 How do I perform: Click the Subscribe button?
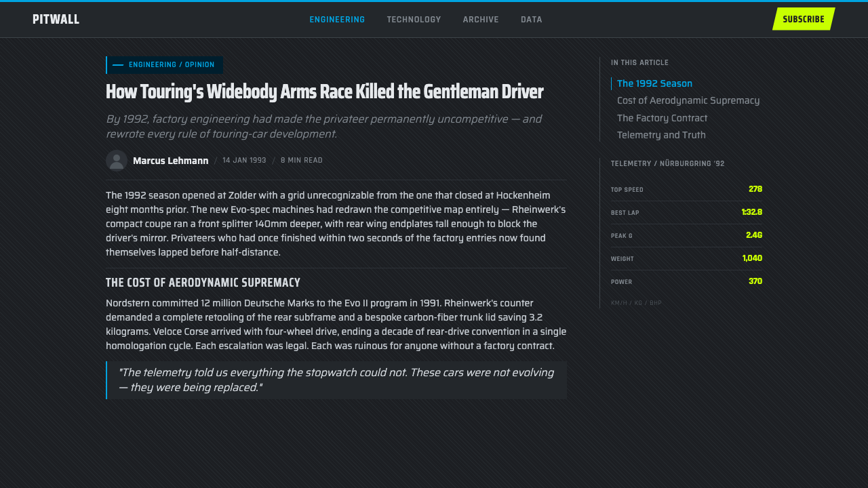click(804, 19)
